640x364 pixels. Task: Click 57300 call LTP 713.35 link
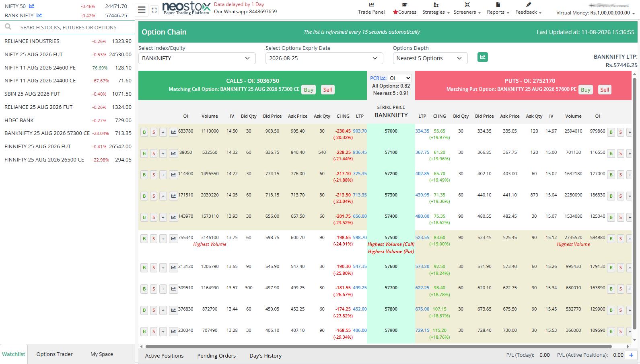coord(360,195)
